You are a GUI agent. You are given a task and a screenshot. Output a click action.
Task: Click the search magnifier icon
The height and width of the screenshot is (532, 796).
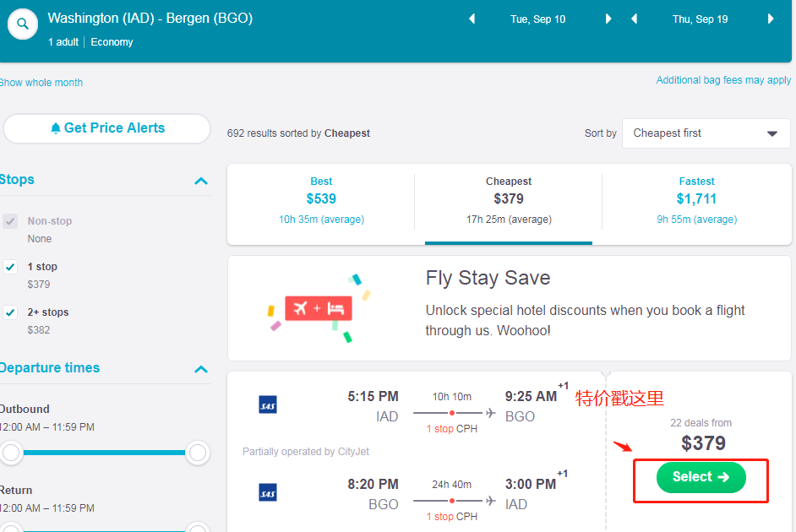point(22,24)
